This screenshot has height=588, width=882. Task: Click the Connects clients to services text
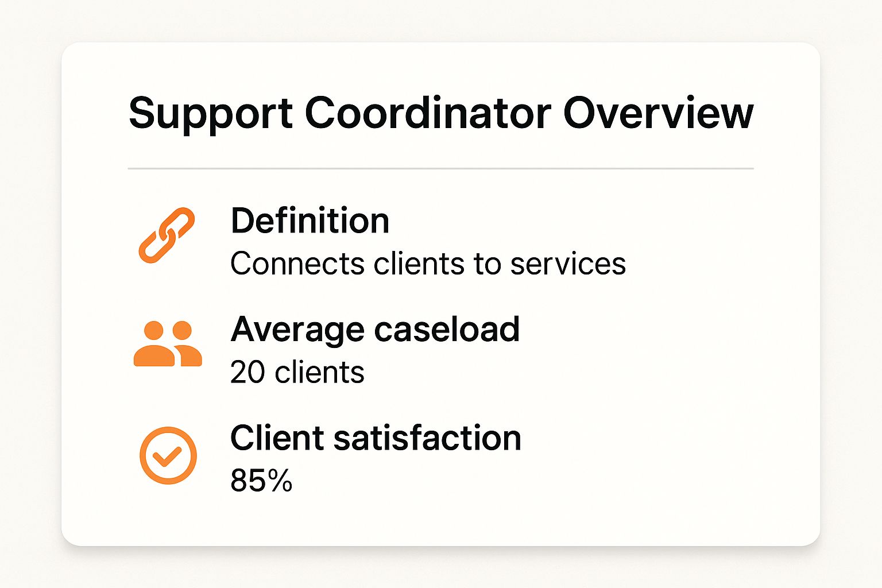(x=428, y=264)
